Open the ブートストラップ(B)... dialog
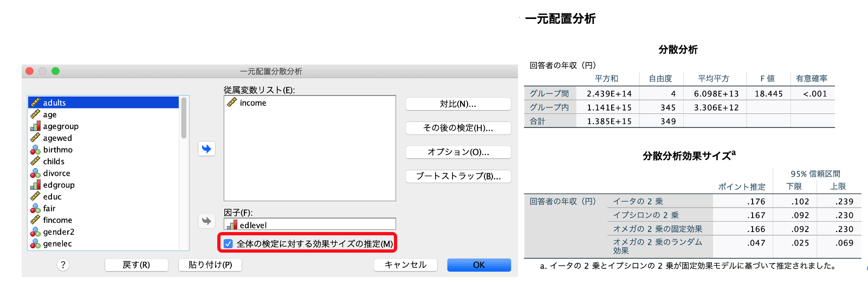 point(458,176)
